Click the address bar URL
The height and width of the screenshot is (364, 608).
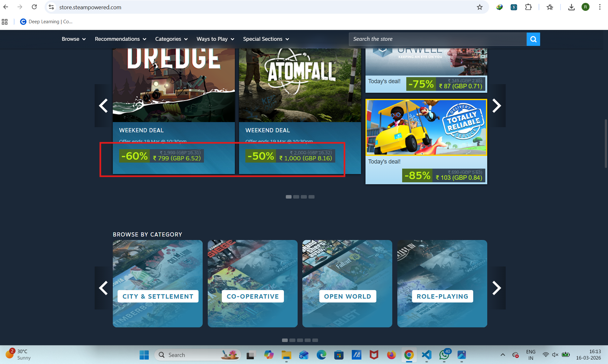(x=90, y=7)
